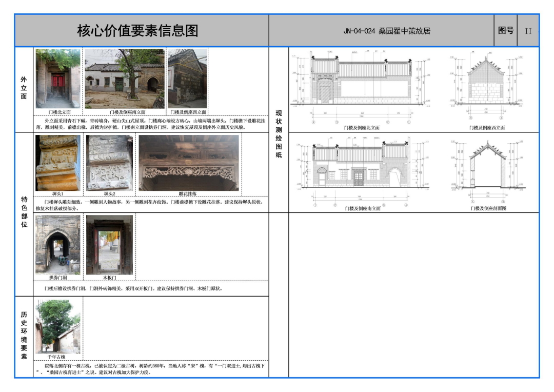Click the drawing caption 门楼及倒座剖面图
The height and width of the screenshot is (392, 554).
[488, 208]
